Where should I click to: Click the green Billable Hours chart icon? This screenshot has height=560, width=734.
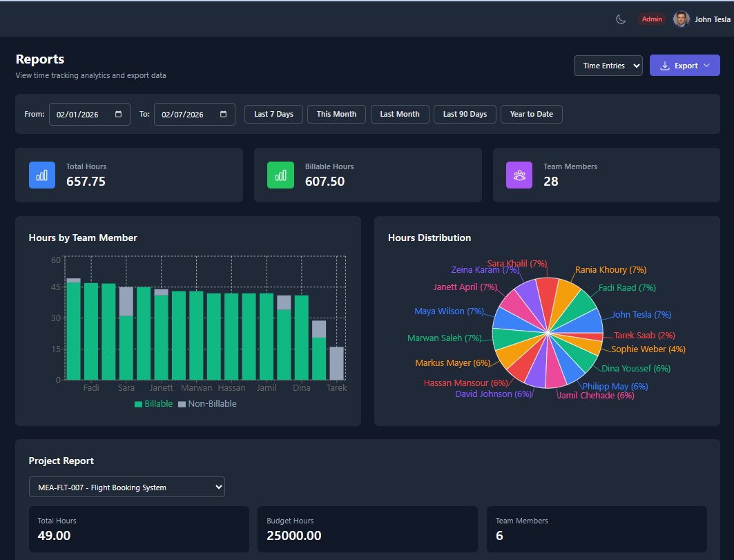281,175
